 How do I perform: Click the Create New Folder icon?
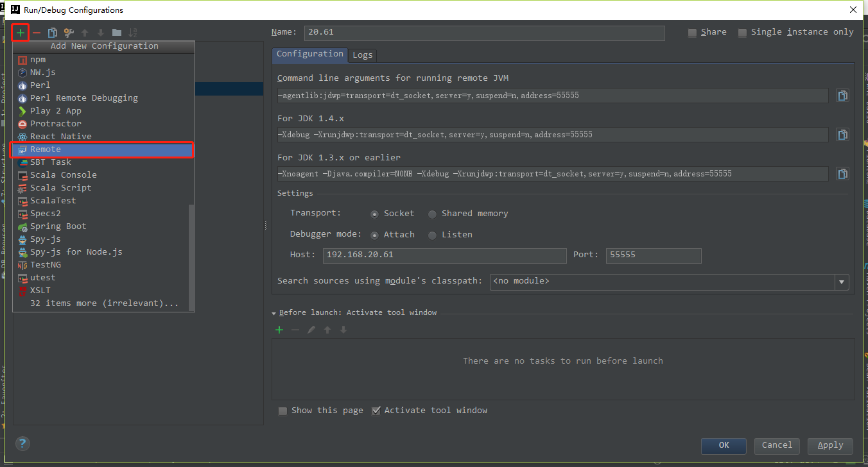point(117,33)
